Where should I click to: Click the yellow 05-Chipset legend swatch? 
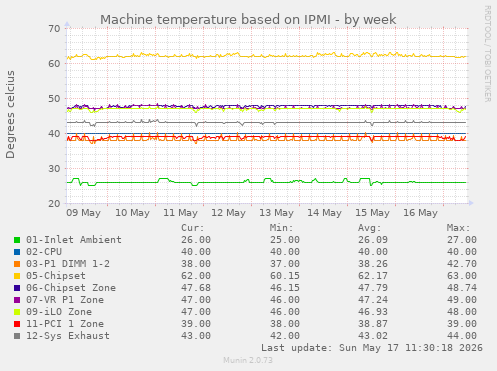click(x=17, y=276)
